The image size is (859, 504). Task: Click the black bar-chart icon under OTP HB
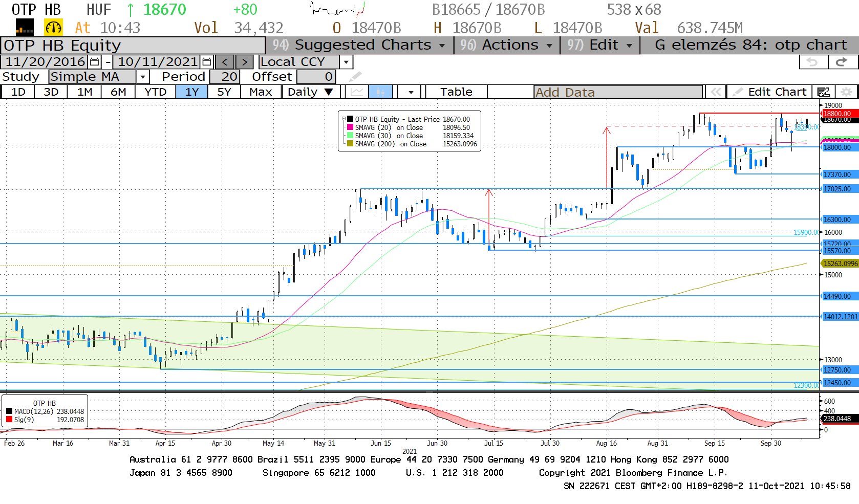point(25,27)
